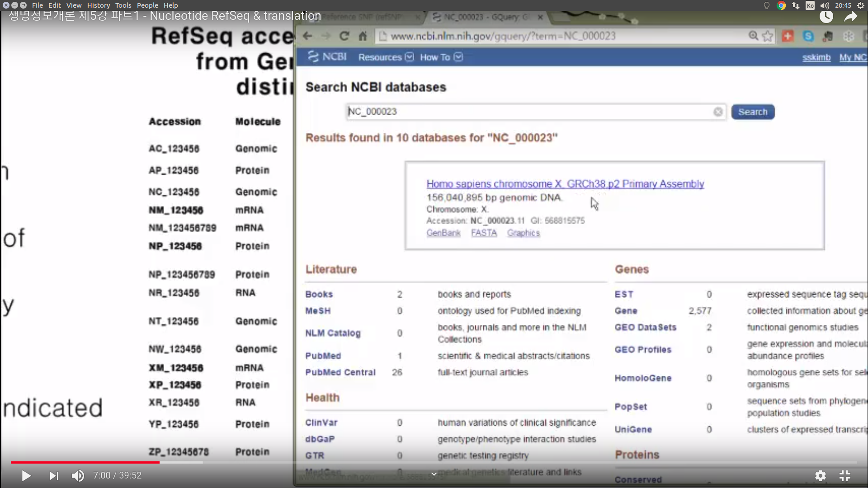Click the NC_000023 search input

(x=529, y=112)
